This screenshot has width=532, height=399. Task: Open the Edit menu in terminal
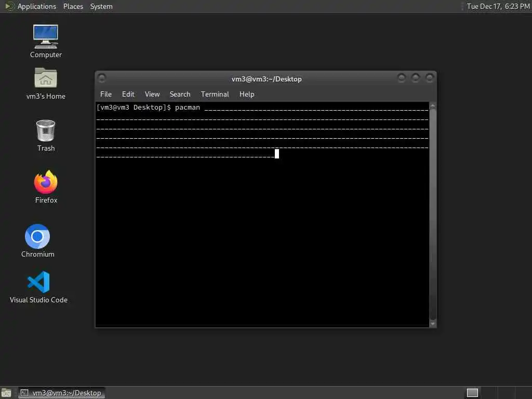coord(128,95)
